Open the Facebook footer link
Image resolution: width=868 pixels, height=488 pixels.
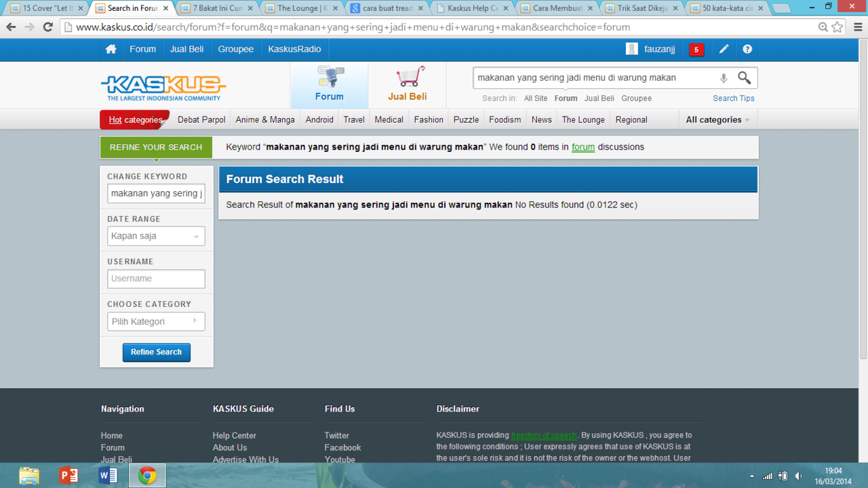343,448
